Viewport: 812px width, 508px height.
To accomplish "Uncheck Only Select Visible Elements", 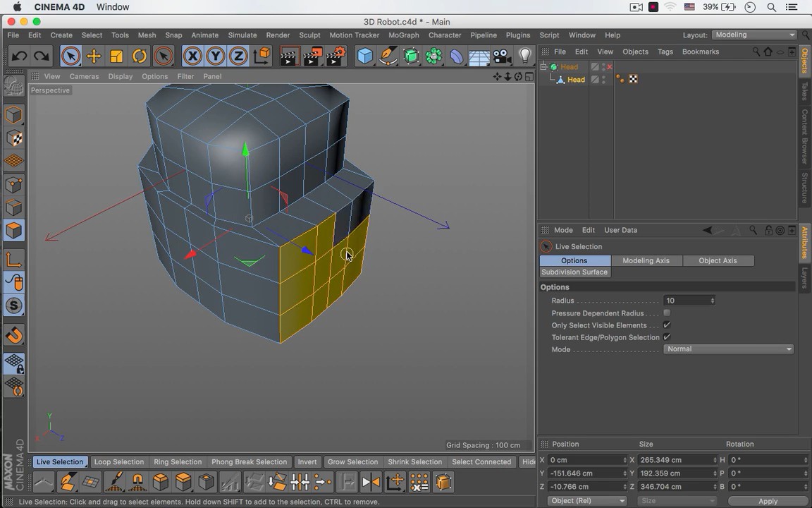I will (x=667, y=325).
